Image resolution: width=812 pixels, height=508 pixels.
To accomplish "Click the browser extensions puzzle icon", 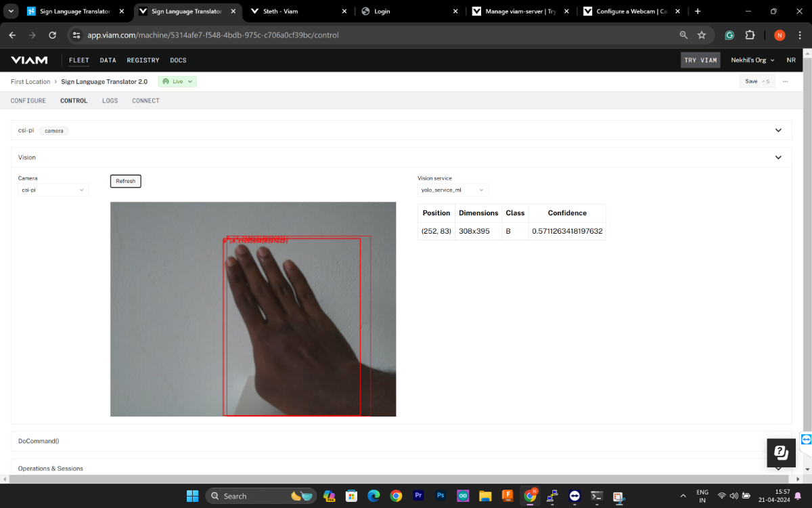I will point(750,35).
